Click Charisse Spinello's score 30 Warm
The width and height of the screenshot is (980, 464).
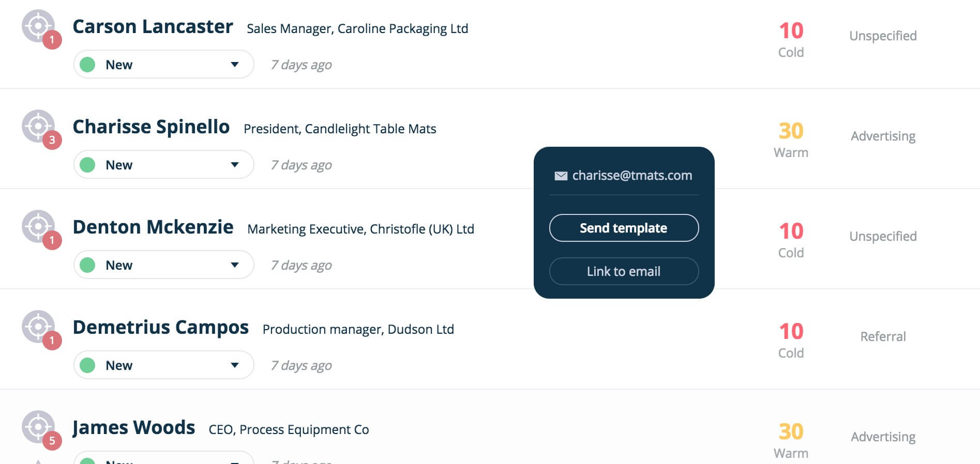coord(791,140)
